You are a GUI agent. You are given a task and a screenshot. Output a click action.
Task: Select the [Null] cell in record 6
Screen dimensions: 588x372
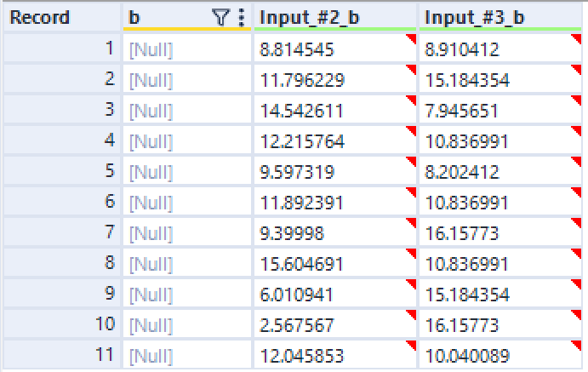click(187, 202)
